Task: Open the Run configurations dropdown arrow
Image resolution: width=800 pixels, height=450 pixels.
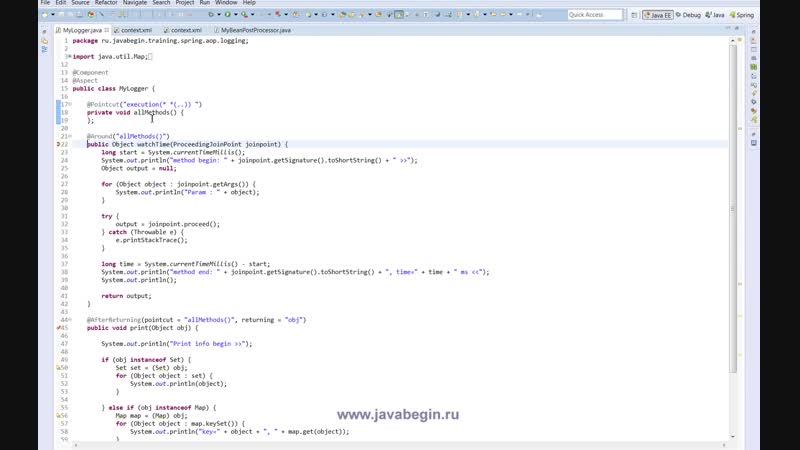Action: coord(235,15)
